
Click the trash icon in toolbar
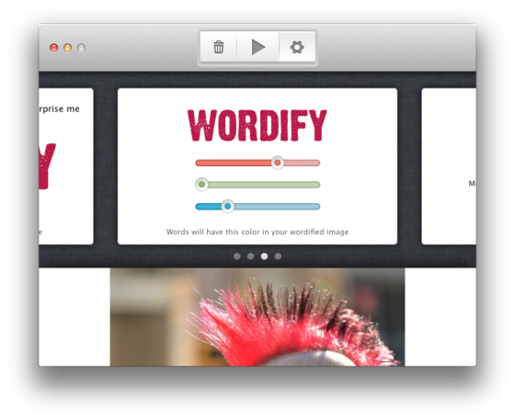click(x=219, y=47)
